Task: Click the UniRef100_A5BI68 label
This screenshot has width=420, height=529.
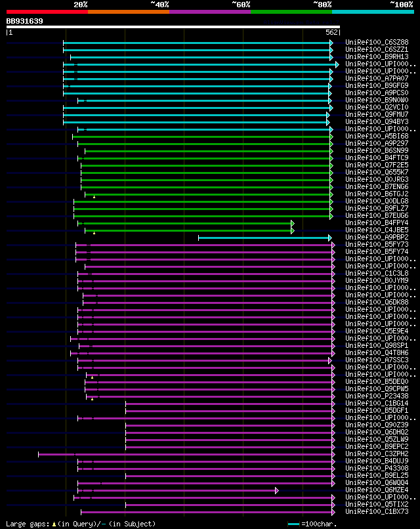Action: [377, 136]
